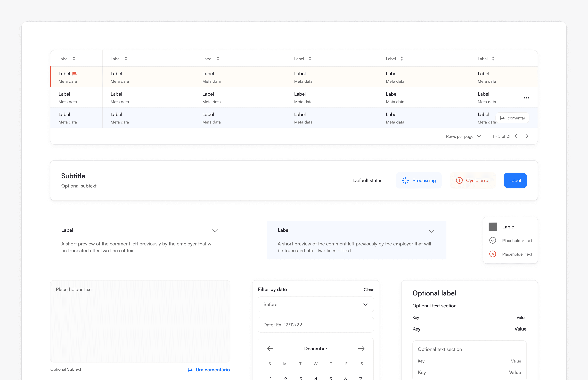Image resolution: width=588 pixels, height=380 pixels.
Task: Sort the third Label column header
Action: [x=218, y=59]
